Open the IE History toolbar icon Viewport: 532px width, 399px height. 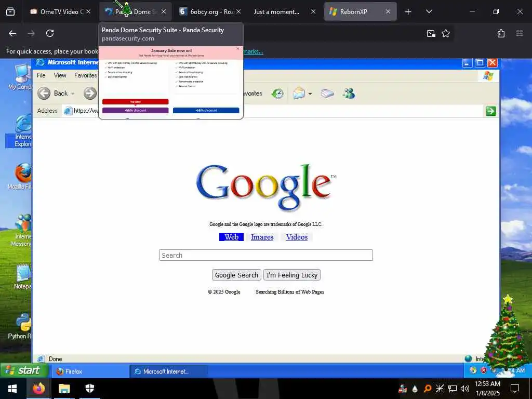tap(277, 94)
